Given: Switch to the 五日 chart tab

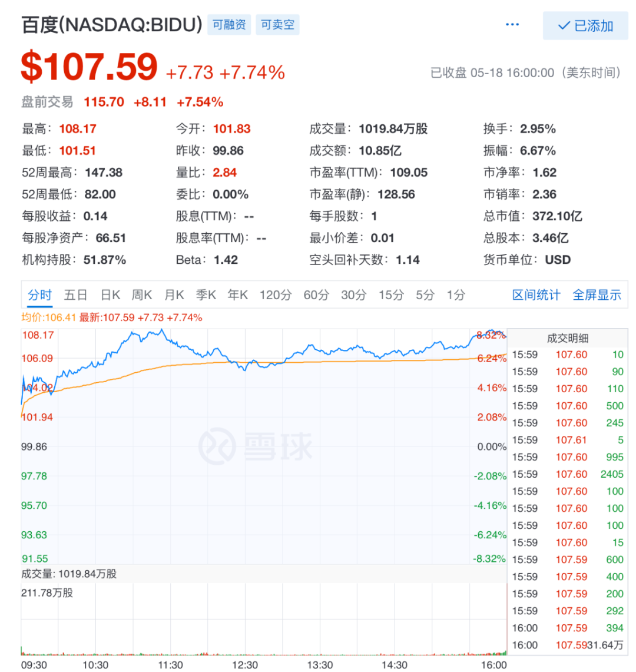Looking at the screenshot, I should [76, 295].
